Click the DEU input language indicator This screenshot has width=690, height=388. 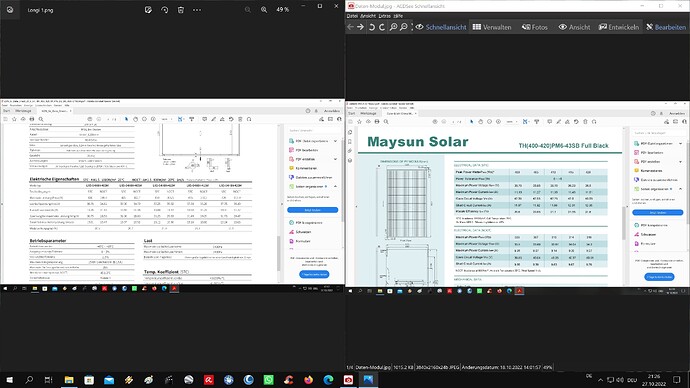(632, 380)
